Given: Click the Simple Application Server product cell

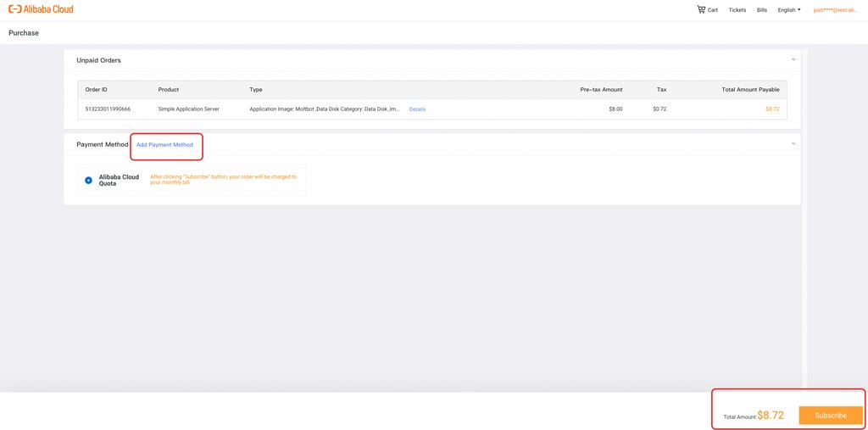Looking at the screenshot, I should [188, 109].
